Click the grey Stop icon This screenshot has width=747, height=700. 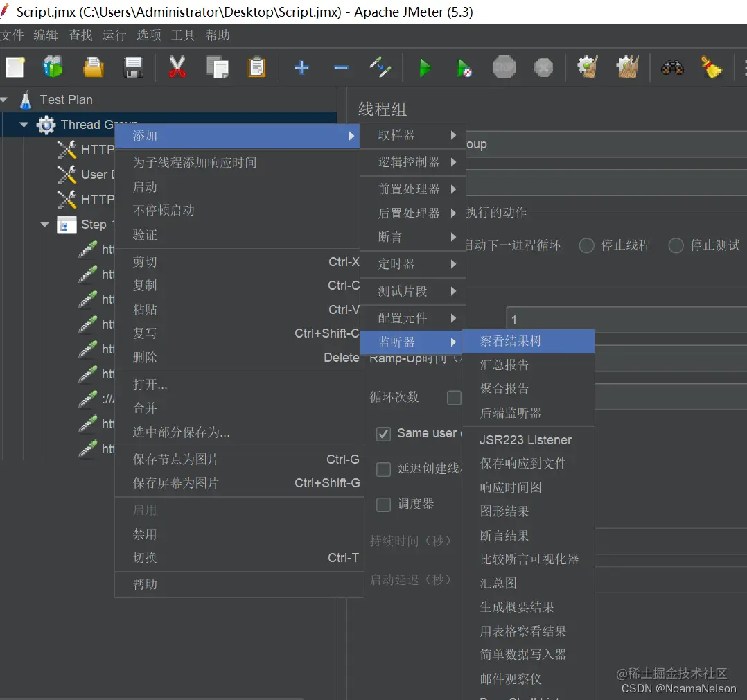tap(504, 67)
